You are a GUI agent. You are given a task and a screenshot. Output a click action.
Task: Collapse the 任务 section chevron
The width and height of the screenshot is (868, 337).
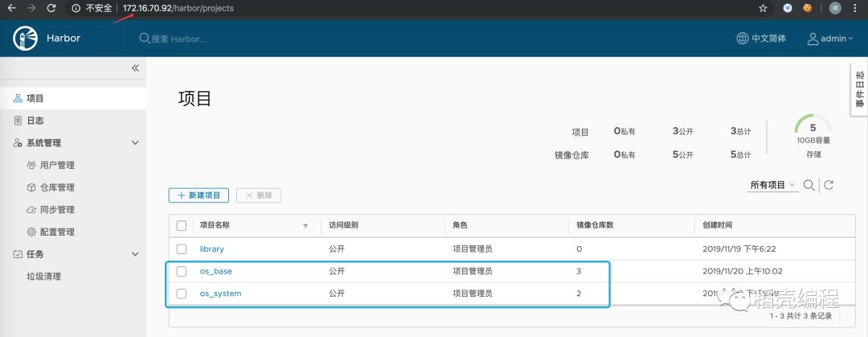pos(135,254)
